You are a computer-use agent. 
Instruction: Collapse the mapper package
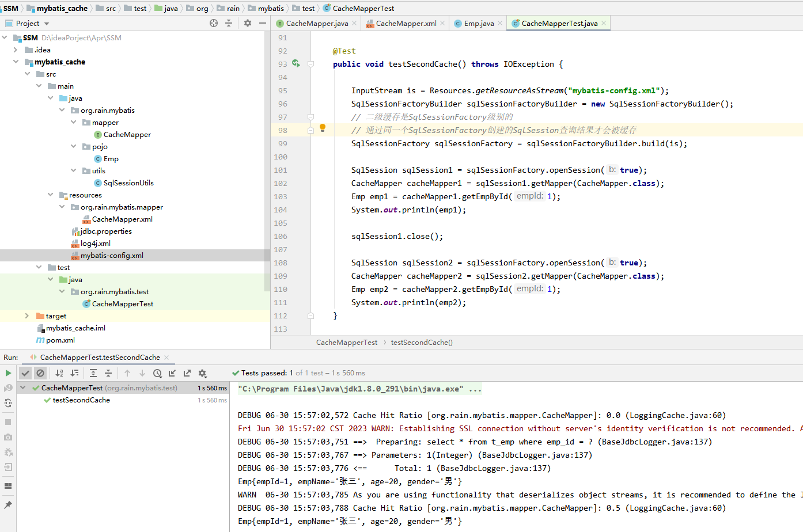click(73, 122)
